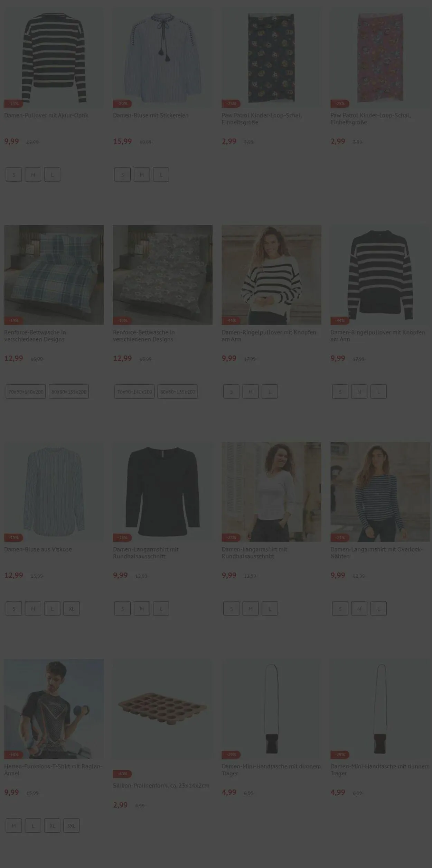
Task: Open the dark Paw Patrol Kinder-Loop-Schal image
Action: click(x=271, y=58)
